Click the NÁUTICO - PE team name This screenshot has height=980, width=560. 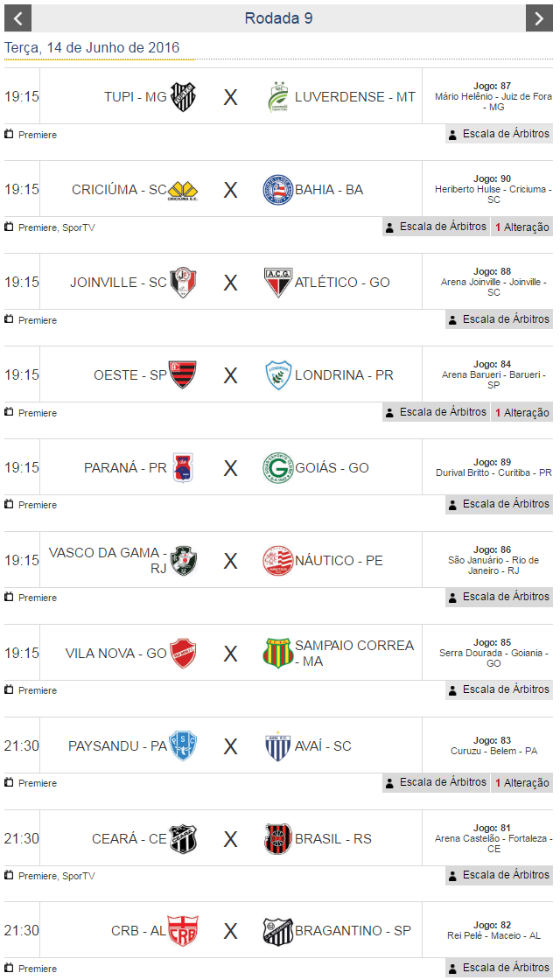pyautogui.click(x=339, y=560)
